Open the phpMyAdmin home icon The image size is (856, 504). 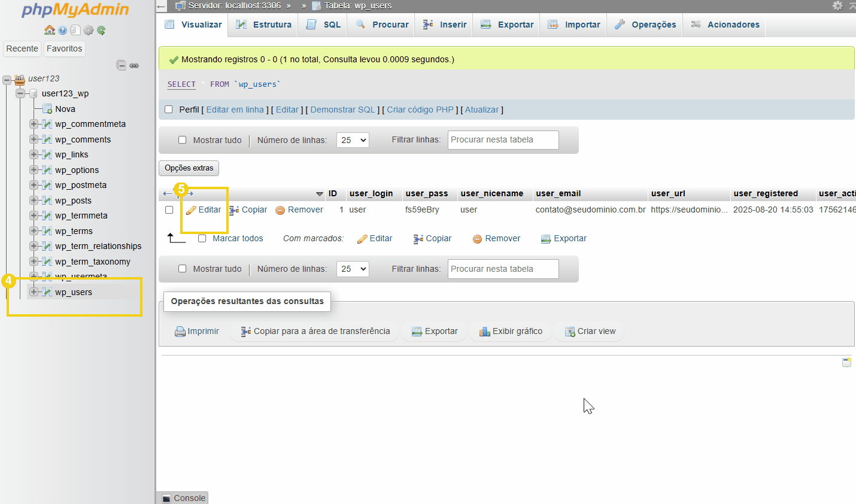(x=50, y=30)
